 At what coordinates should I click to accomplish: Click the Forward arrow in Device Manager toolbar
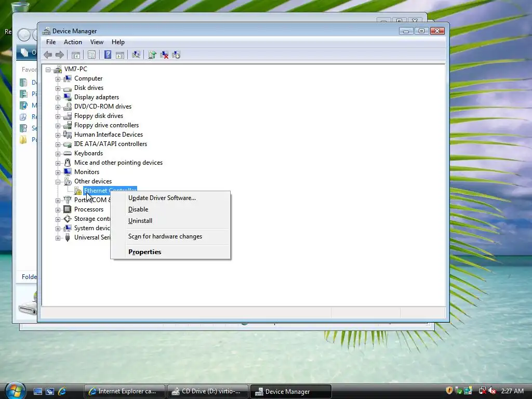(60, 55)
